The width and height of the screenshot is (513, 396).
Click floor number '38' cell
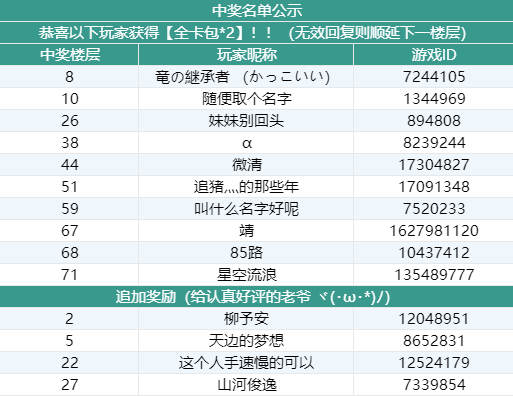pyautogui.click(x=69, y=143)
